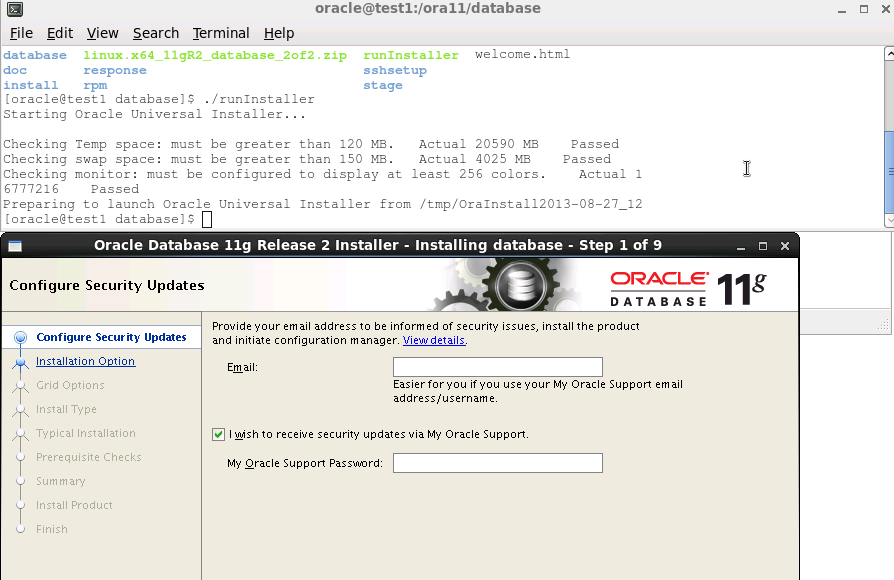Click the Installation Option step bullet
Image resolution: width=894 pixels, height=580 pixels.
21,362
